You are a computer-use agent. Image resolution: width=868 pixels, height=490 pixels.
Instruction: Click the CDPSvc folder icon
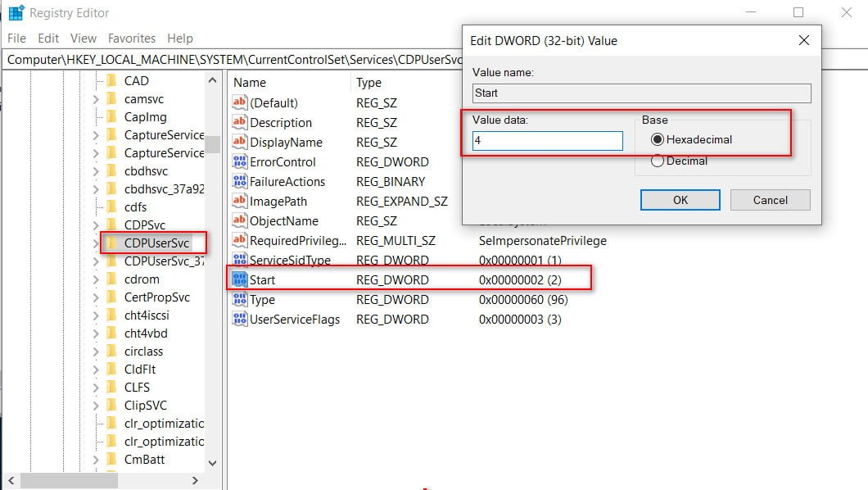[x=111, y=225]
